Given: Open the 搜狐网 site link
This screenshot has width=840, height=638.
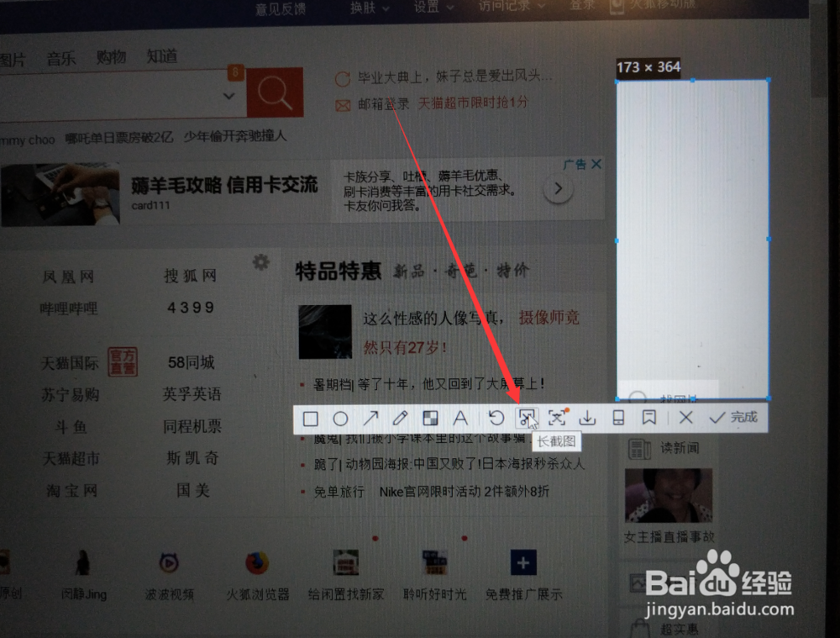Looking at the screenshot, I should coord(190,276).
